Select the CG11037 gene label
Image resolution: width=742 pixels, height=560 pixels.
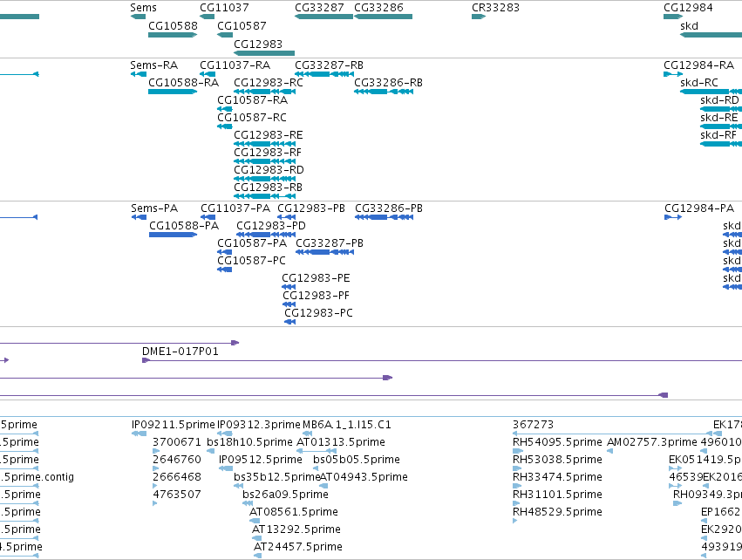224,8
